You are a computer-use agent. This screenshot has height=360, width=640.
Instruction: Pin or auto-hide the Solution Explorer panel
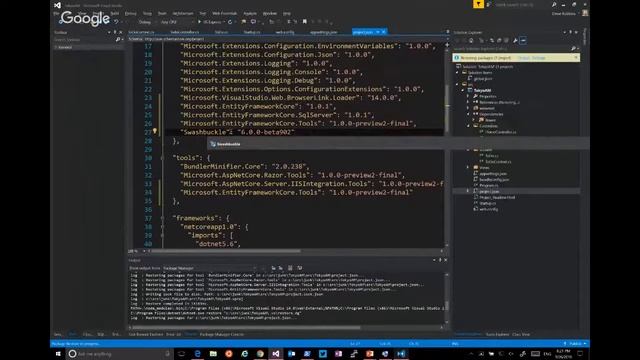[x=571, y=32]
